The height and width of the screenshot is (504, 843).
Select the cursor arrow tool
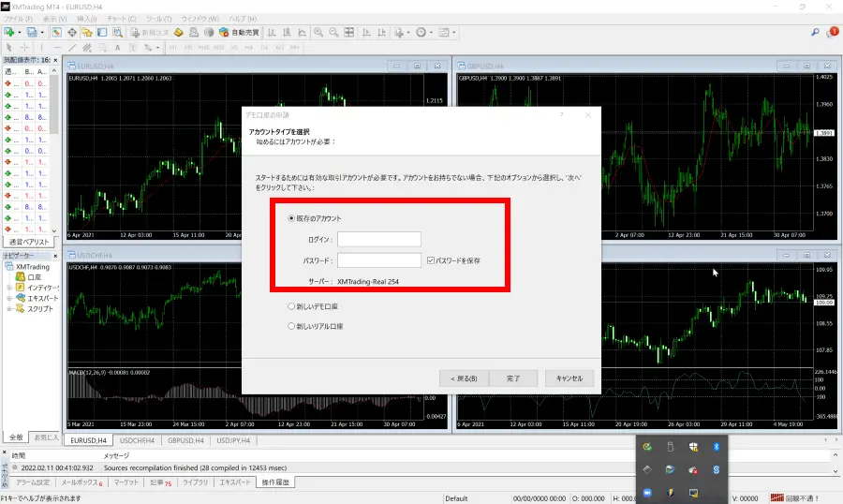pos(9,48)
